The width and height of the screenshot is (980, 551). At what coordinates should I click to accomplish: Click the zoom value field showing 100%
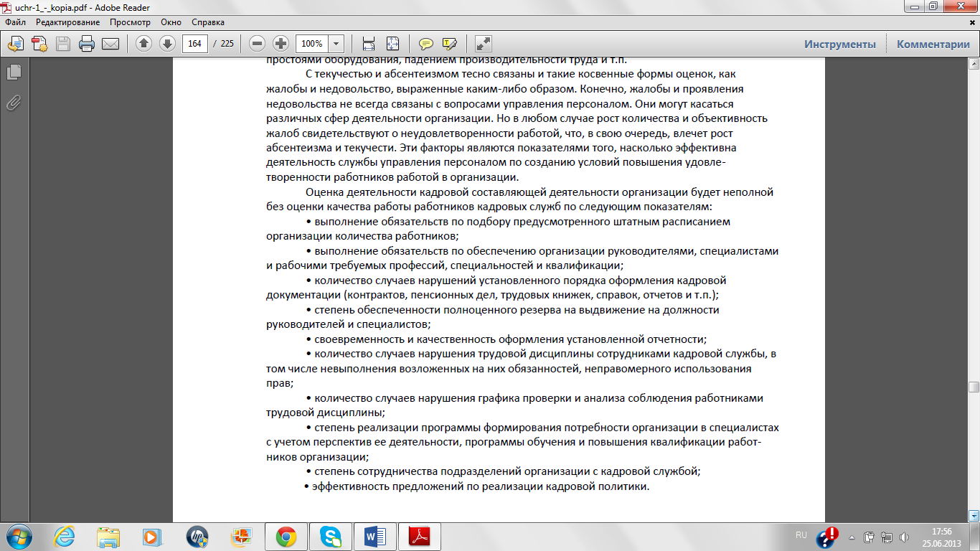tap(311, 44)
